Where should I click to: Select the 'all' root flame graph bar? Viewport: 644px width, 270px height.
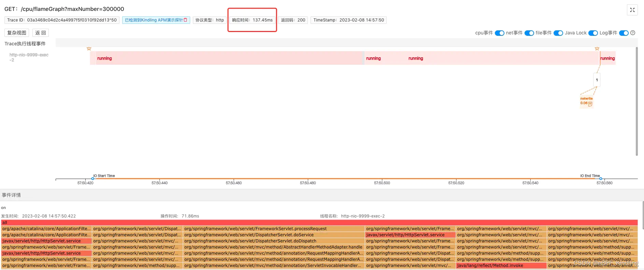click(x=319, y=223)
